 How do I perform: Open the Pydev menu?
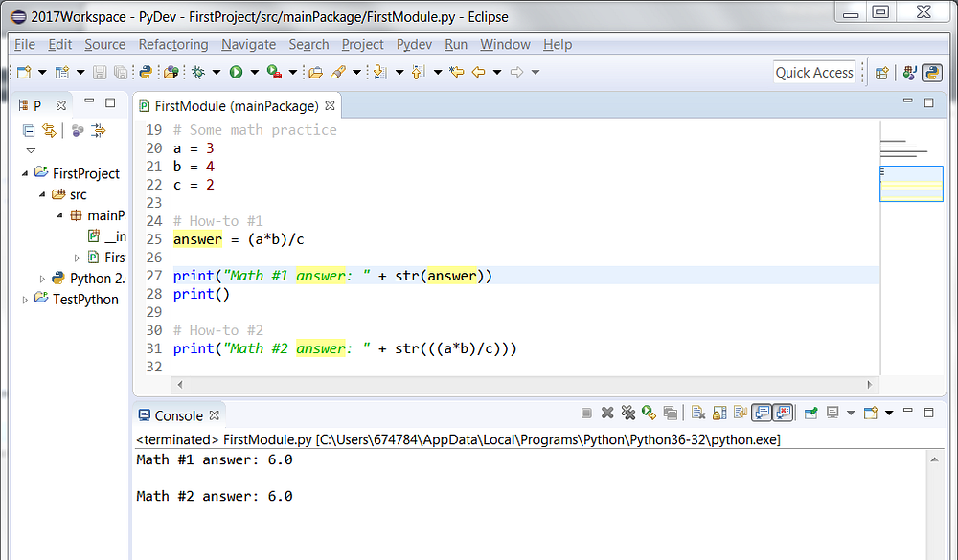point(414,45)
